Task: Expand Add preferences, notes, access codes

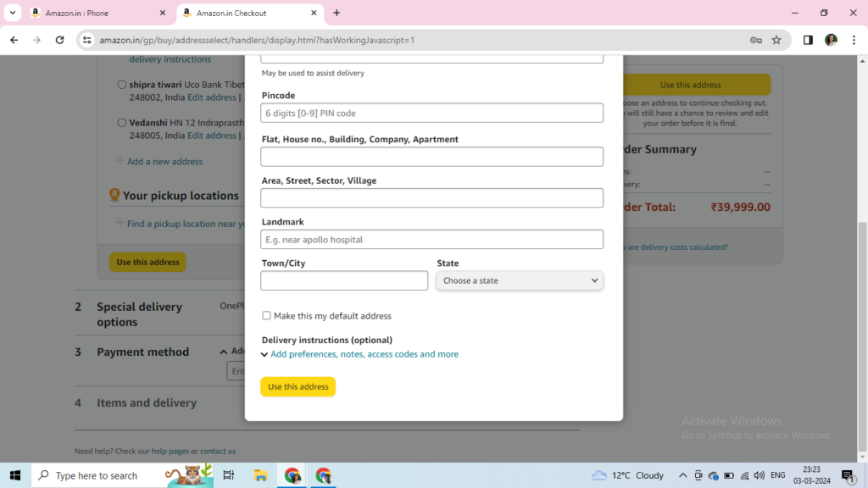Action: 364,354
